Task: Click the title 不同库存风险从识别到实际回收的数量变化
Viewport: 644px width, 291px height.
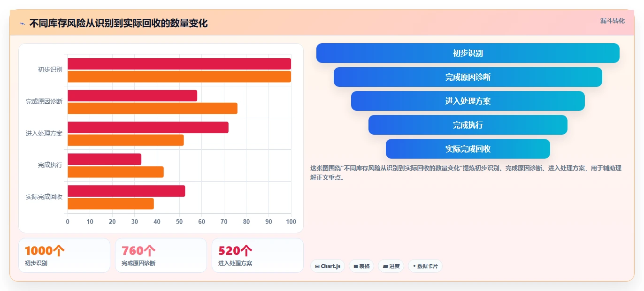Action: click(118, 23)
